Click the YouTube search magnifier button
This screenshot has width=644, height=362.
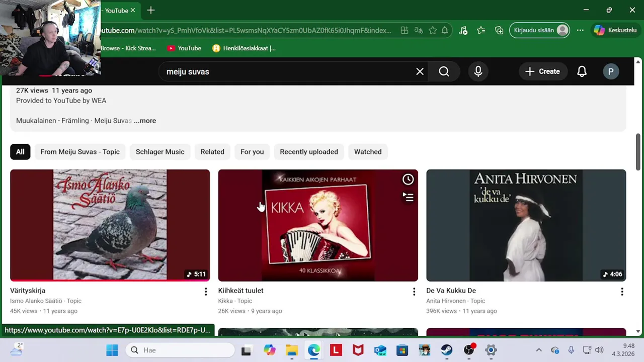point(444,71)
